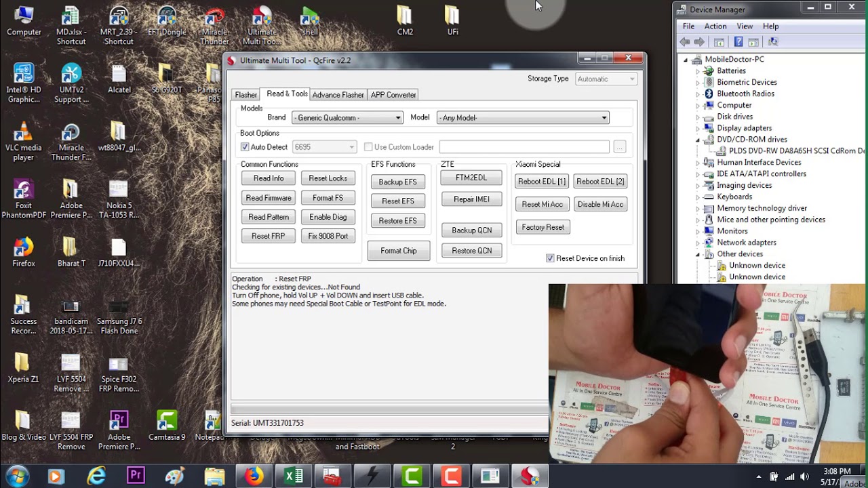
Task: Open the Brand dropdown
Action: (347, 118)
